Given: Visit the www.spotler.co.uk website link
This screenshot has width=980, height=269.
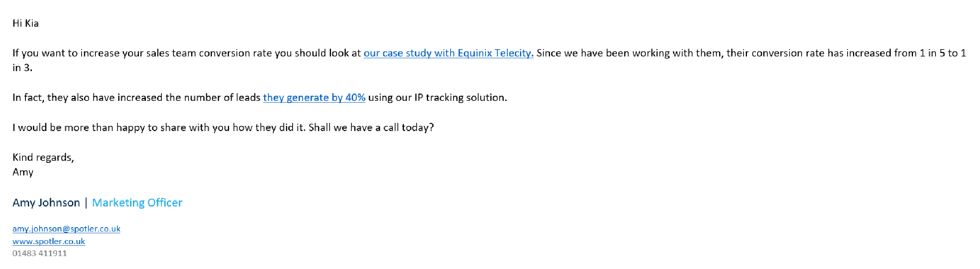Looking at the screenshot, I should tap(48, 241).
